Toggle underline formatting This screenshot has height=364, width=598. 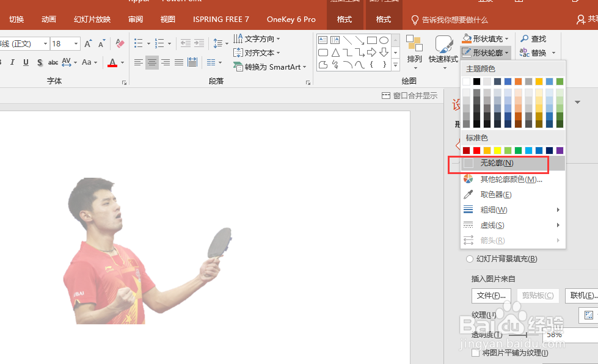tap(26, 62)
